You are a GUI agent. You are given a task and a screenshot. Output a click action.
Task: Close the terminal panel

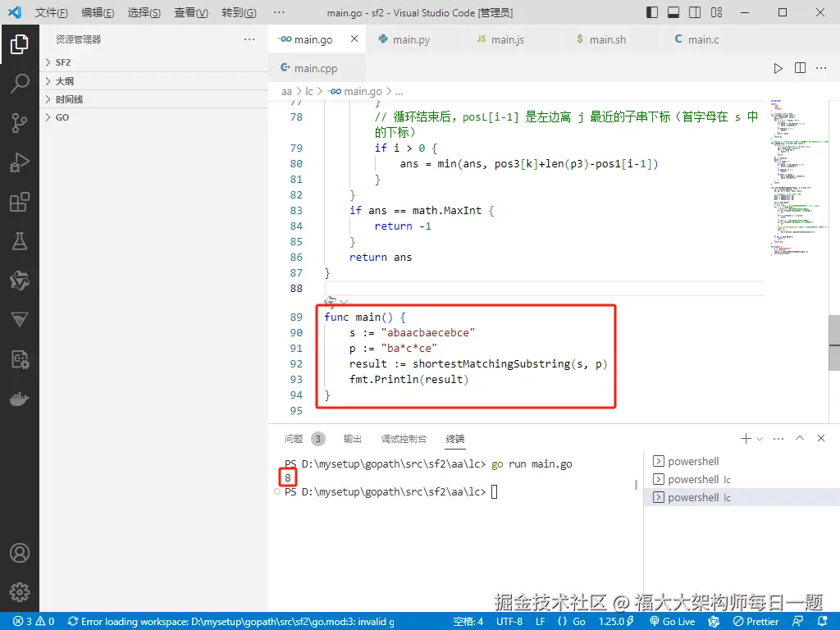[821, 438]
